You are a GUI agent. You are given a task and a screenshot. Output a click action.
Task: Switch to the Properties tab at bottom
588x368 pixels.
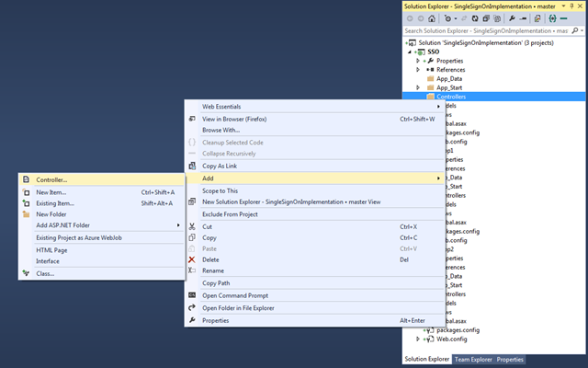point(510,360)
